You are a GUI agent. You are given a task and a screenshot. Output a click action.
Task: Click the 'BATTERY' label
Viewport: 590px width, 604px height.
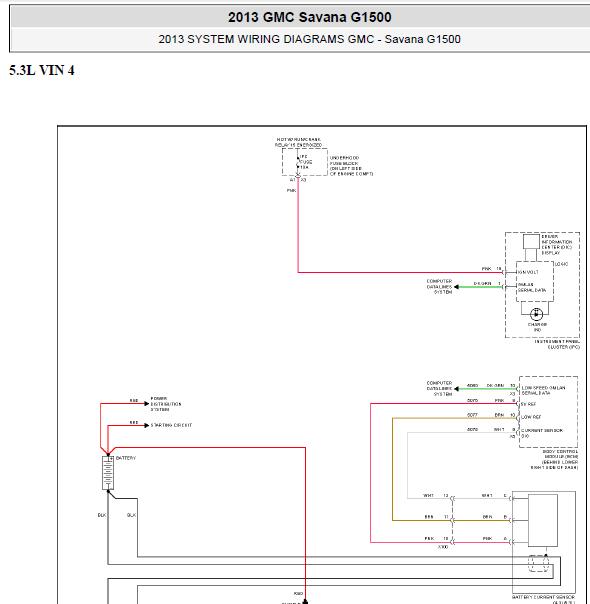coord(126,458)
